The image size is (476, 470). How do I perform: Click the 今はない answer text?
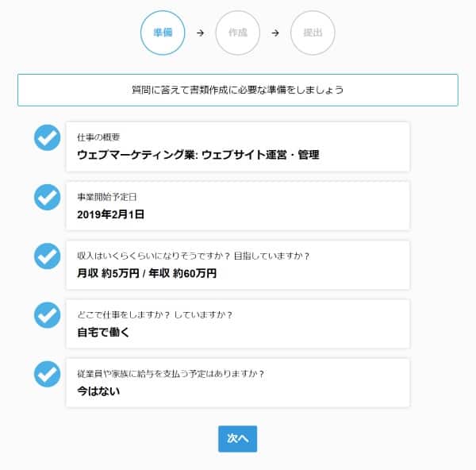(x=98, y=391)
